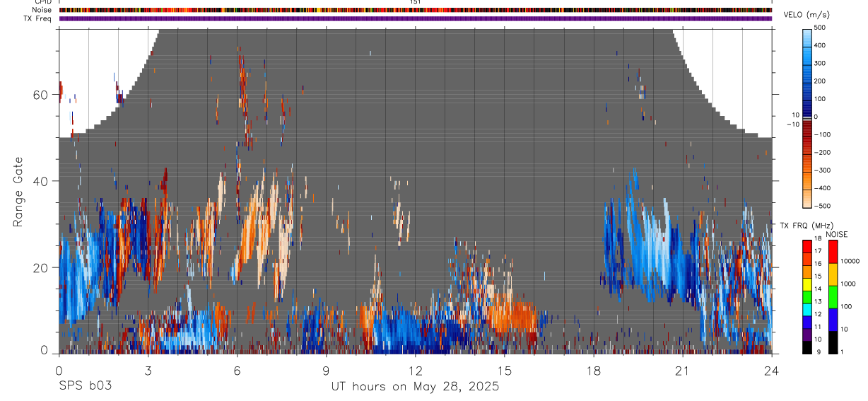Click the 'Range Gate' y-axis label

(18, 193)
